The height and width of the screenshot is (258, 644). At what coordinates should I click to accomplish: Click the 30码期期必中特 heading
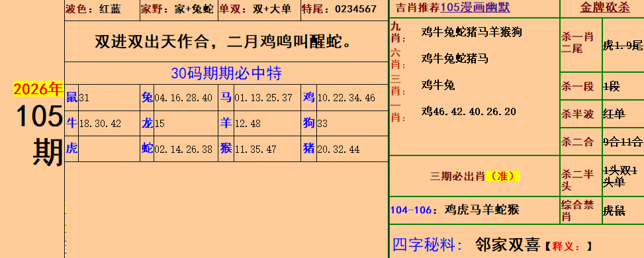pyautogui.click(x=226, y=73)
